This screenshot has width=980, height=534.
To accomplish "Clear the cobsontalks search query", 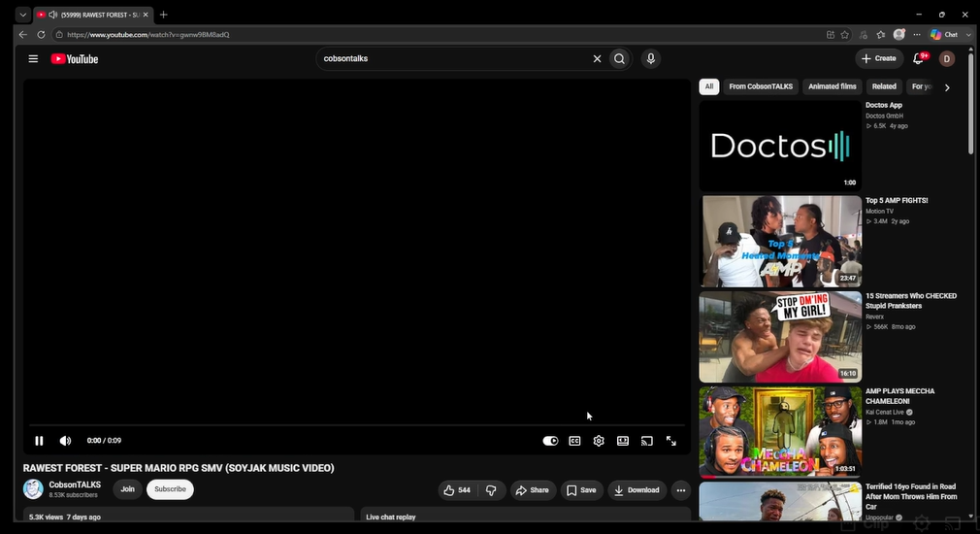I will click(x=597, y=59).
